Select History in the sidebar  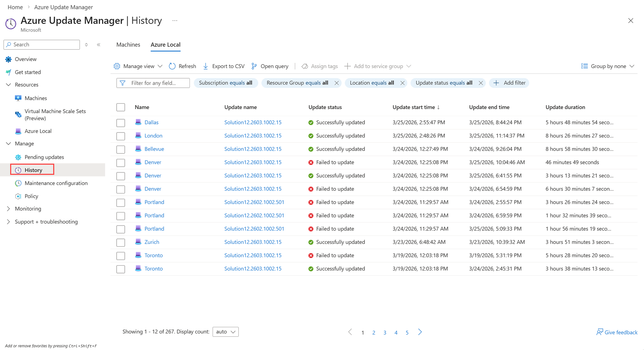point(33,170)
